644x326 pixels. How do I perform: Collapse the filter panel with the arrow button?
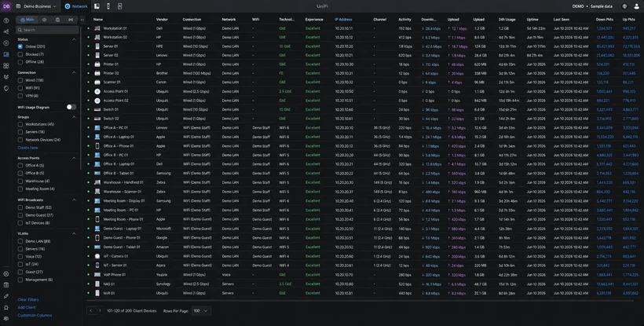[82, 20]
